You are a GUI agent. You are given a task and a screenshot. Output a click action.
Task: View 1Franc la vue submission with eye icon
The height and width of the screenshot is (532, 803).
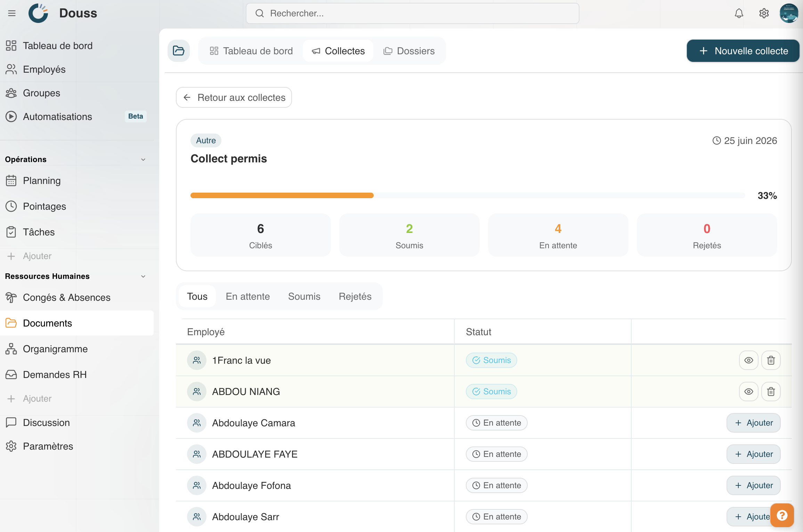coord(748,360)
